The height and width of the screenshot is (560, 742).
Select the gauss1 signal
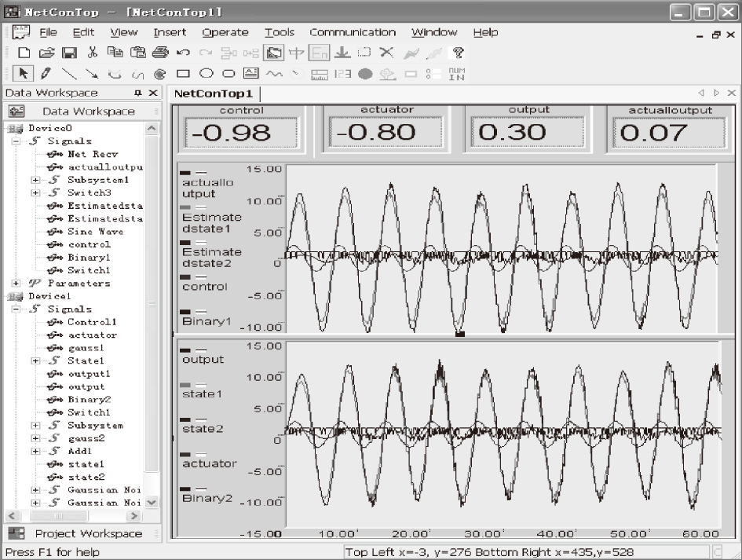[x=86, y=348]
